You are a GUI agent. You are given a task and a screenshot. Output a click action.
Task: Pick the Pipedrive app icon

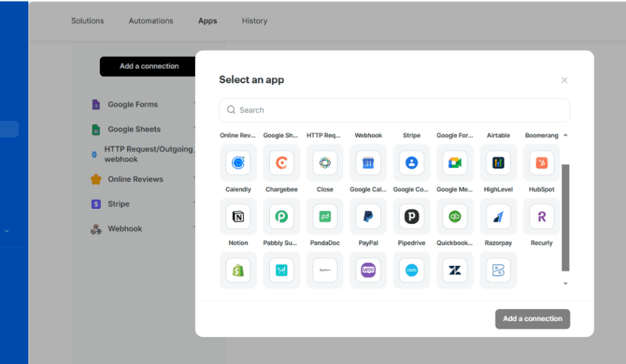coord(411,216)
